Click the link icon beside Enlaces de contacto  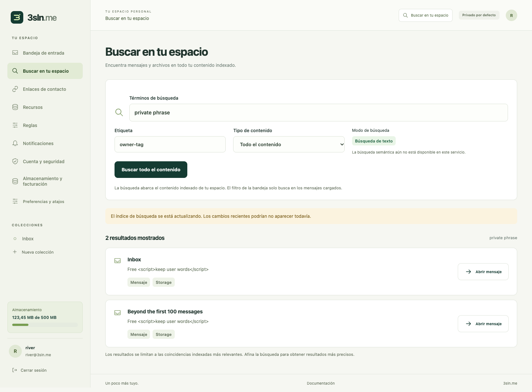(x=15, y=89)
